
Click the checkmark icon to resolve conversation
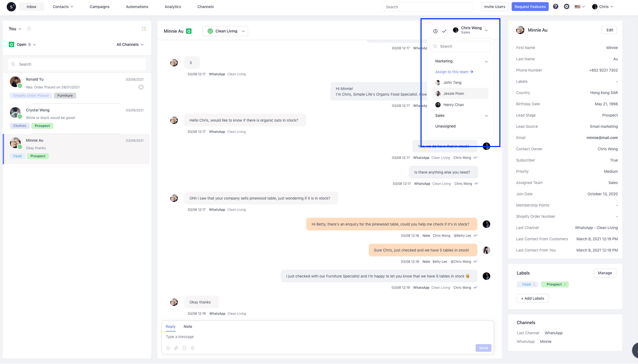click(x=444, y=31)
